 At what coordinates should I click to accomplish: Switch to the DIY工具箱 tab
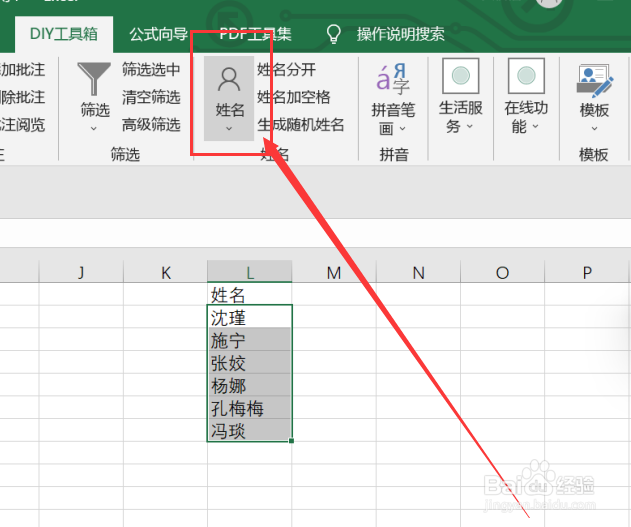(64, 34)
